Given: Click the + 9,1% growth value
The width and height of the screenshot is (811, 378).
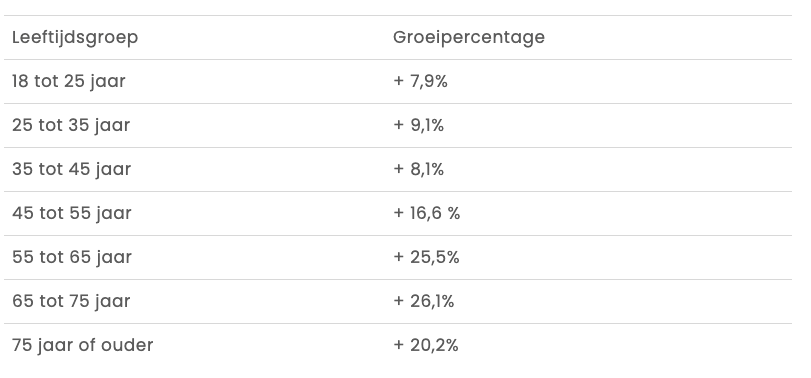Looking at the screenshot, I should click(x=418, y=126).
